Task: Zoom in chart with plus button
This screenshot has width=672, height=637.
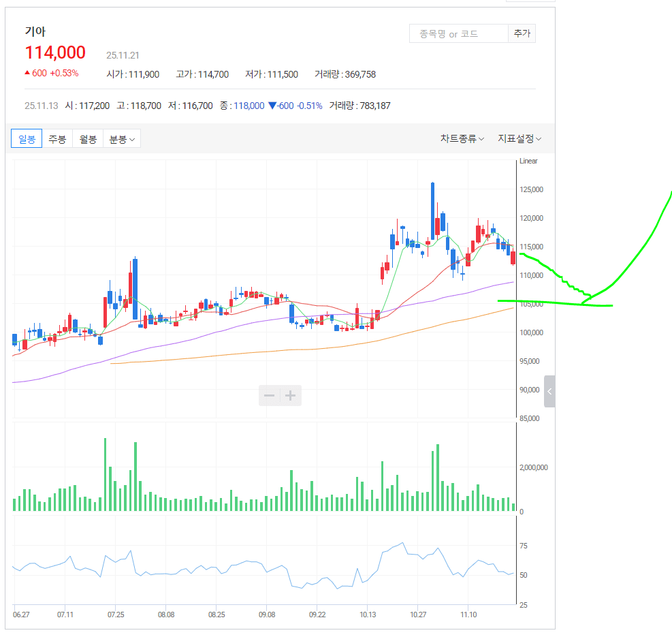Action: click(291, 396)
